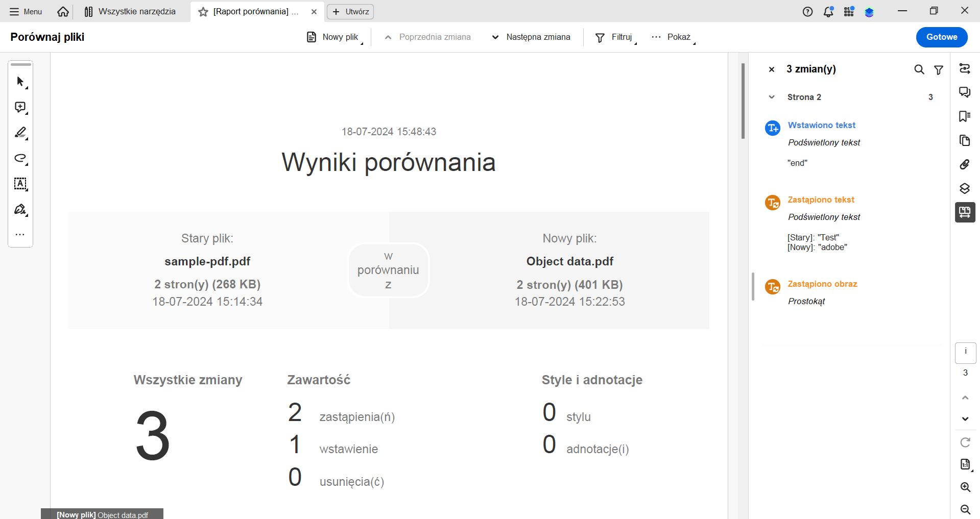Go to previous page with up chevron
Screen dimensions: 980x519
point(965,398)
